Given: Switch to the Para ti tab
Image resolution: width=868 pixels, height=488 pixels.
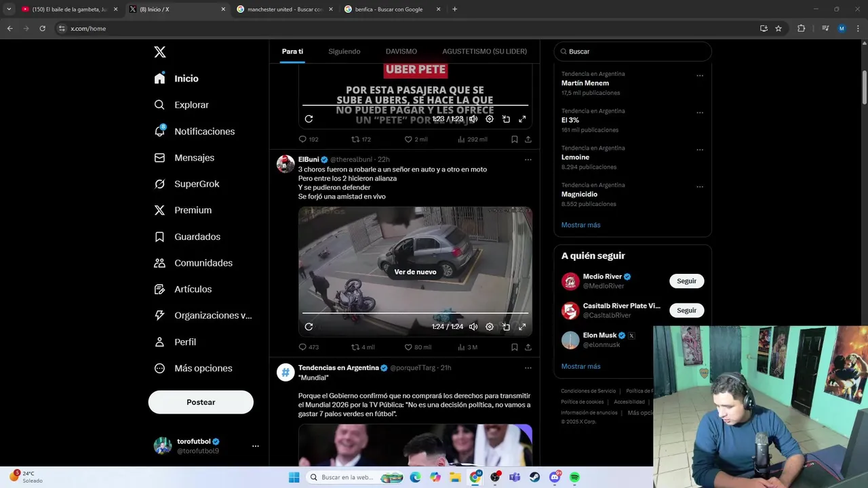Looking at the screenshot, I should (x=292, y=52).
